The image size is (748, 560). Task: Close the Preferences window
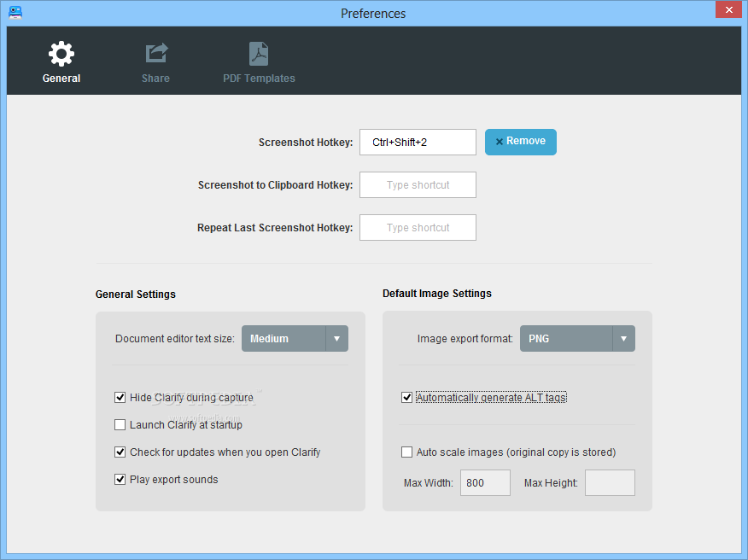pyautogui.click(x=728, y=9)
